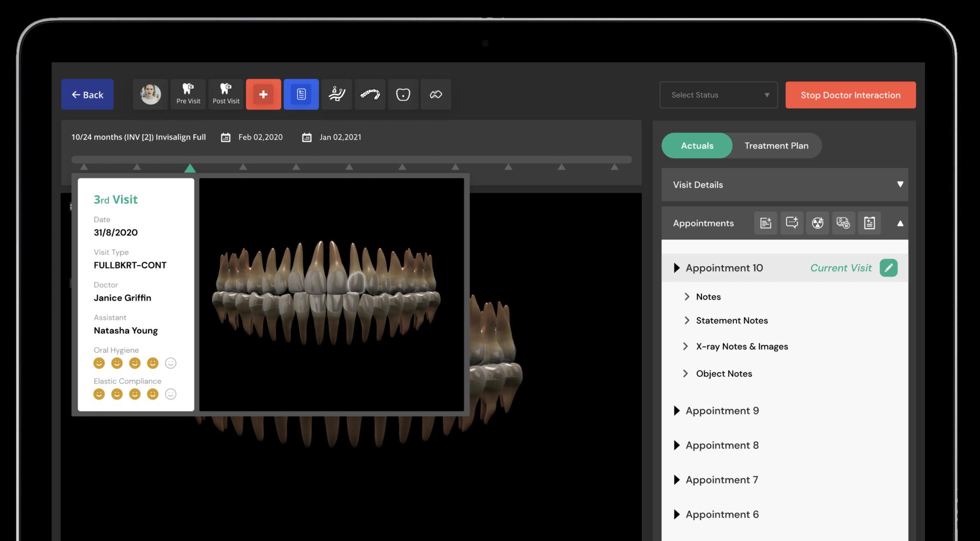Toggle the Appointment 10 disclosure triangle
Screen dimensions: 980x541
tap(677, 268)
